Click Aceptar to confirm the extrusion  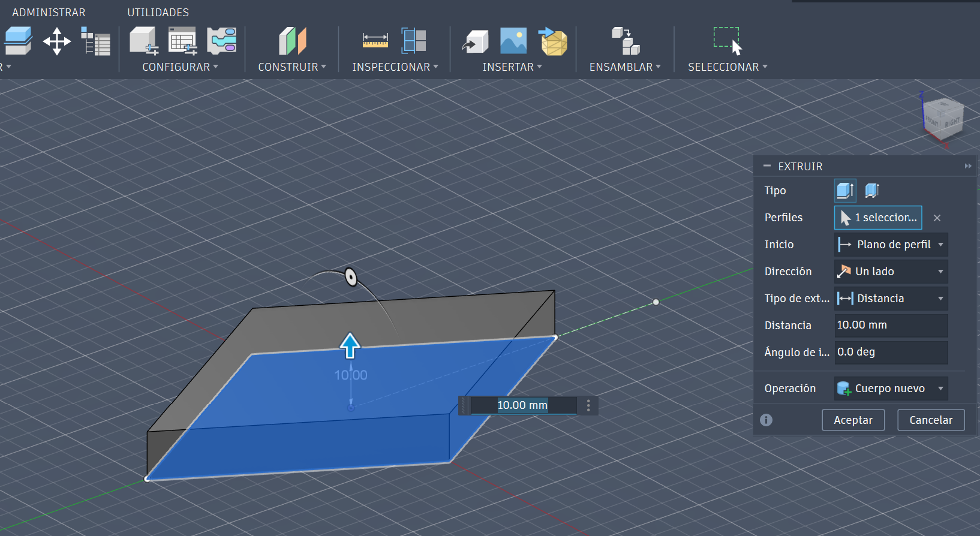[x=853, y=420]
